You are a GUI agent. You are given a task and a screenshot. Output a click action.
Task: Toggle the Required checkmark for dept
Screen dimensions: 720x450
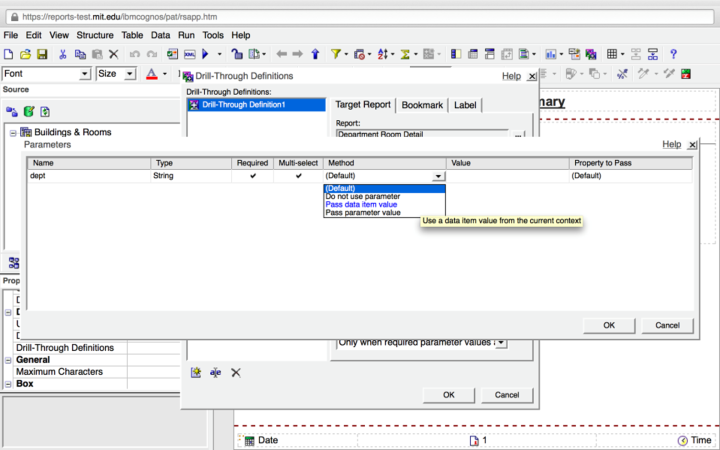[253, 175]
